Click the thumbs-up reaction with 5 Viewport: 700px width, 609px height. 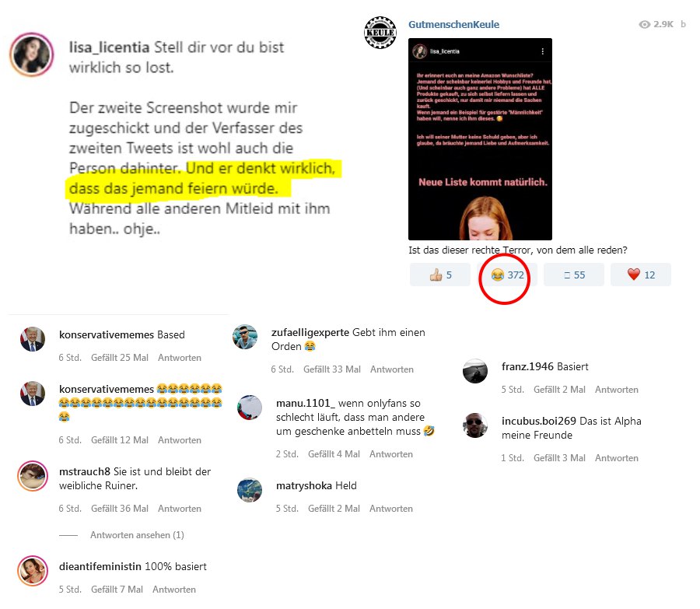pyautogui.click(x=440, y=275)
